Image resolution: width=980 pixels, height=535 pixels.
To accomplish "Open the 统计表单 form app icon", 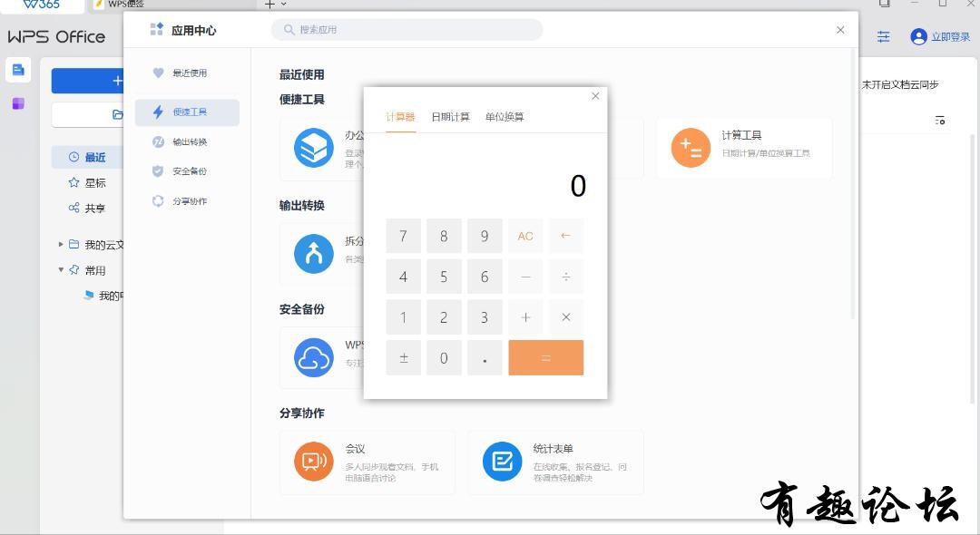I will coord(502,462).
